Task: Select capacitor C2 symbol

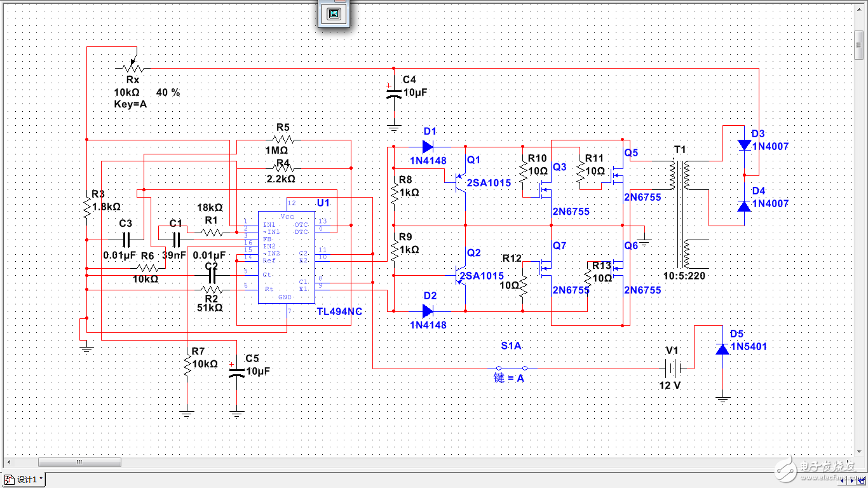Action: (212, 276)
